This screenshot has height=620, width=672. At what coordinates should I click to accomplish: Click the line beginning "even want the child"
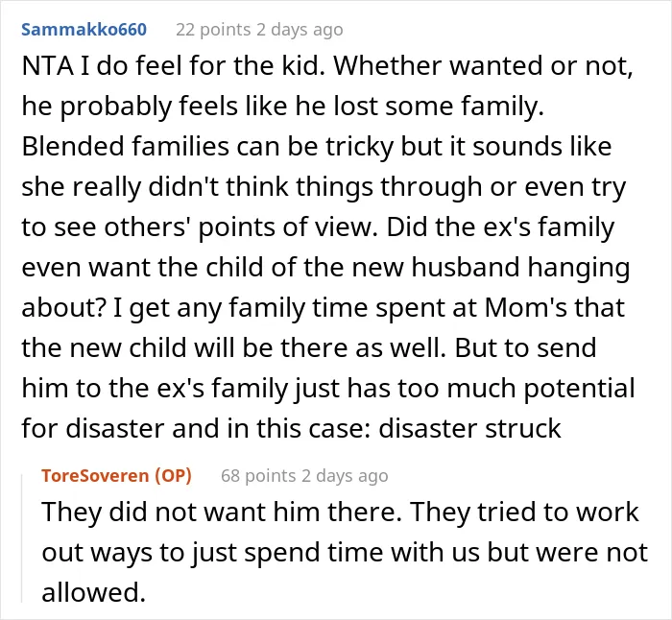click(x=325, y=268)
